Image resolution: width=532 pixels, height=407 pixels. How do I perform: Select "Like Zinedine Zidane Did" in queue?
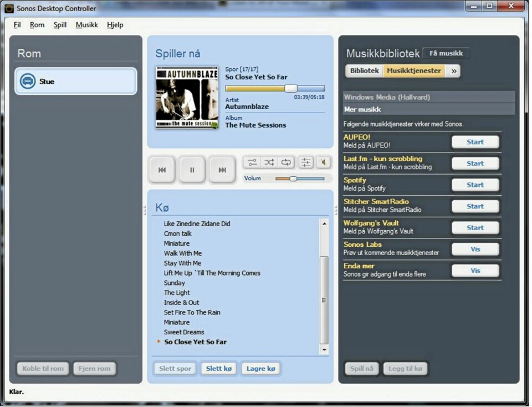(197, 223)
